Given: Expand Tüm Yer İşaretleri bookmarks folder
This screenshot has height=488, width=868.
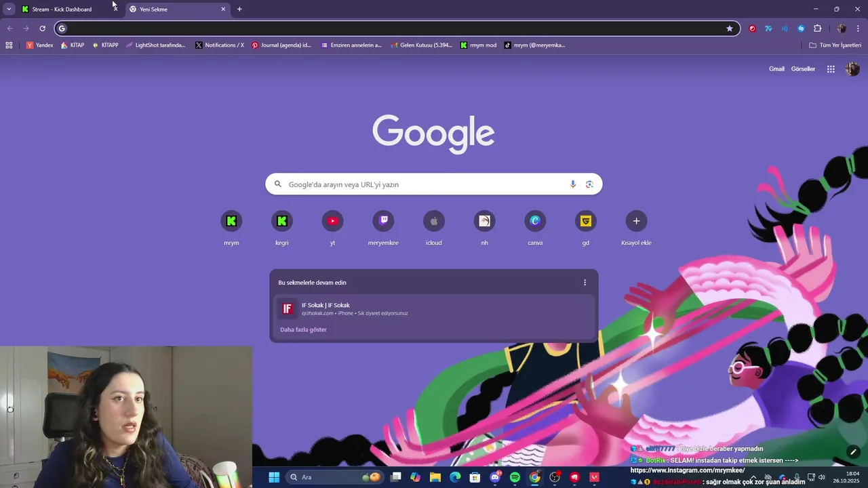Looking at the screenshot, I should (x=835, y=45).
